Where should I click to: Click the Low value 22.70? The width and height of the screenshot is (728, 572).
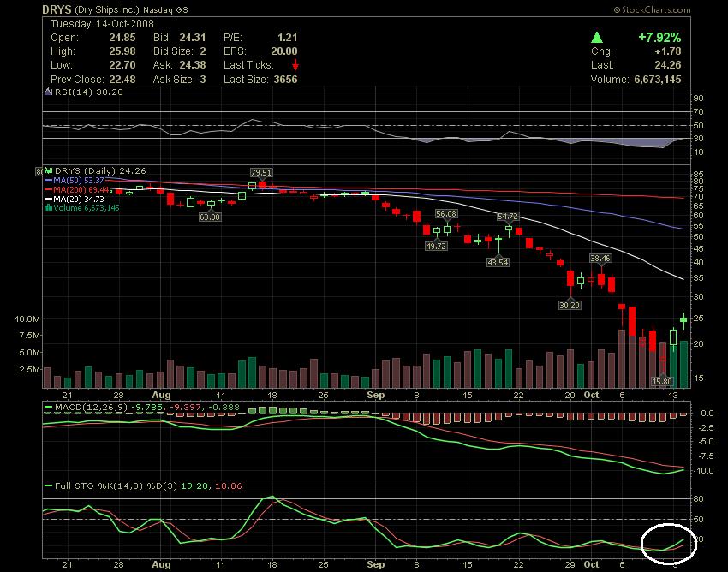point(122,65)
